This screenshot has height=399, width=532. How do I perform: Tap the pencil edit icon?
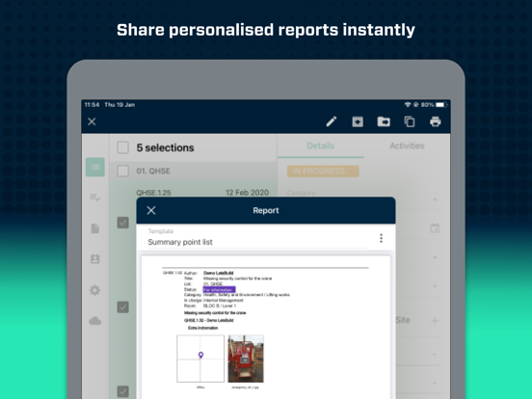332,121
